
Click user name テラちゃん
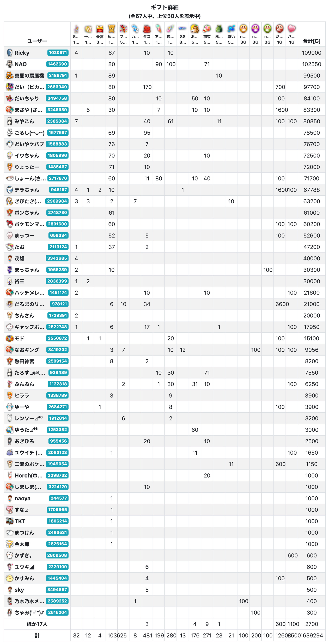pos(27,190)
